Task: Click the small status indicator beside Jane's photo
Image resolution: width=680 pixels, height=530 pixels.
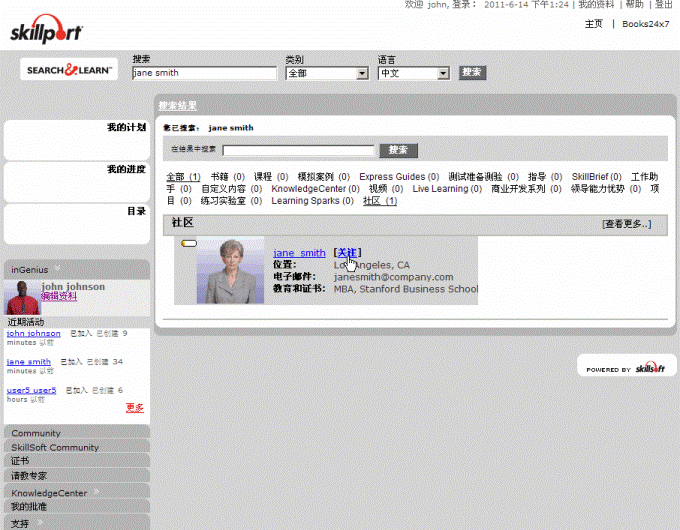Action: click(189, 243)
